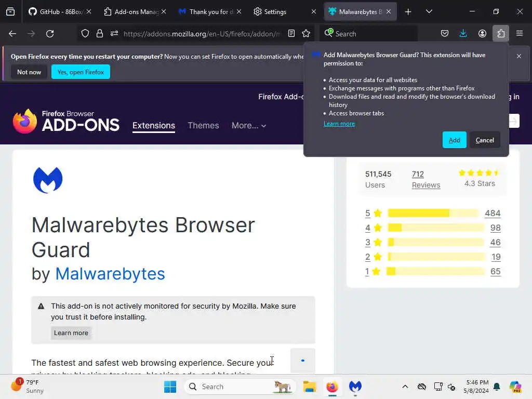Screen dimensions: 532x399
Task: Open a new tab
Action: point(408,12)
